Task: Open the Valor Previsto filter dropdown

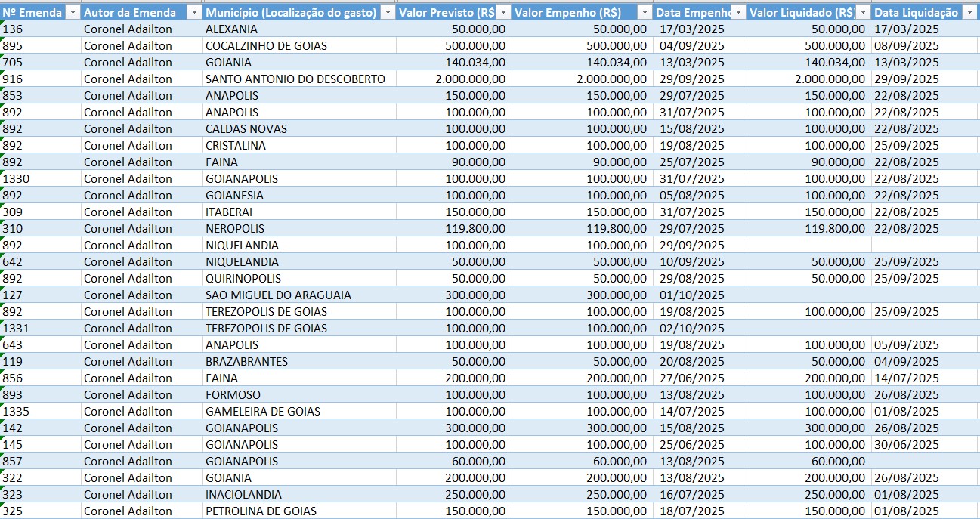Action: (x=503, y=13)
